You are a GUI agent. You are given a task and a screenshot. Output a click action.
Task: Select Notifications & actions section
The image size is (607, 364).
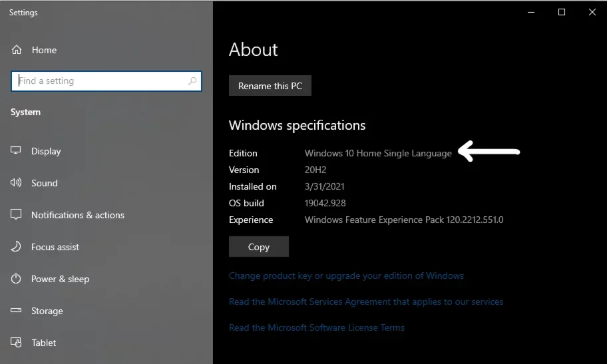(x=77, y=215)
